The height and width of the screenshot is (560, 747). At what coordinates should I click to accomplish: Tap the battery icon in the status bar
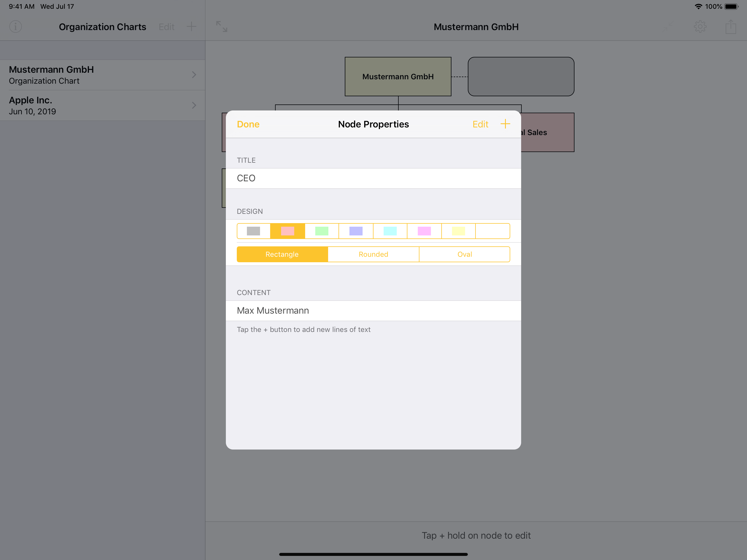[x=731, y=6]
